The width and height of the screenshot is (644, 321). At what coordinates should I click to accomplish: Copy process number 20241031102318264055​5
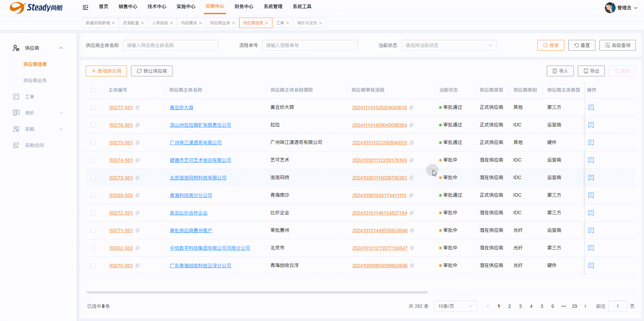(x=412, y=143)
